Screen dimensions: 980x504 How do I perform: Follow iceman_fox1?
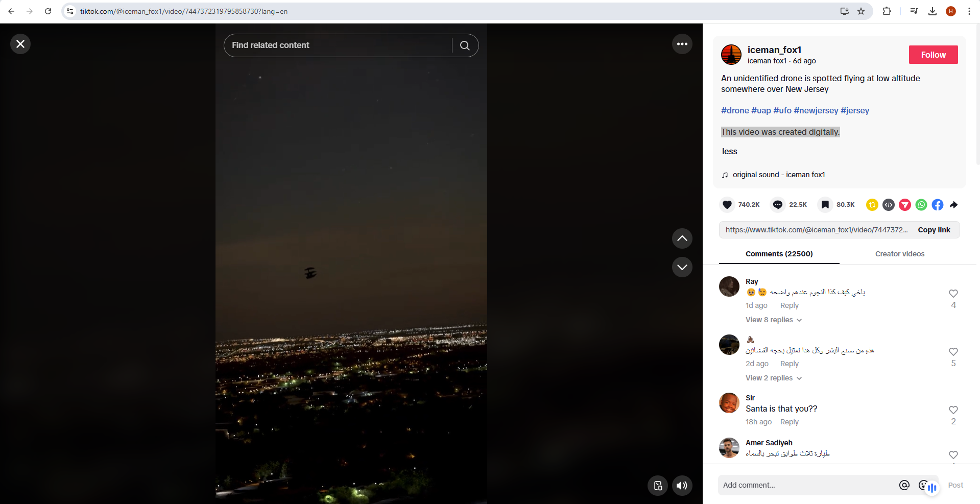933,55
